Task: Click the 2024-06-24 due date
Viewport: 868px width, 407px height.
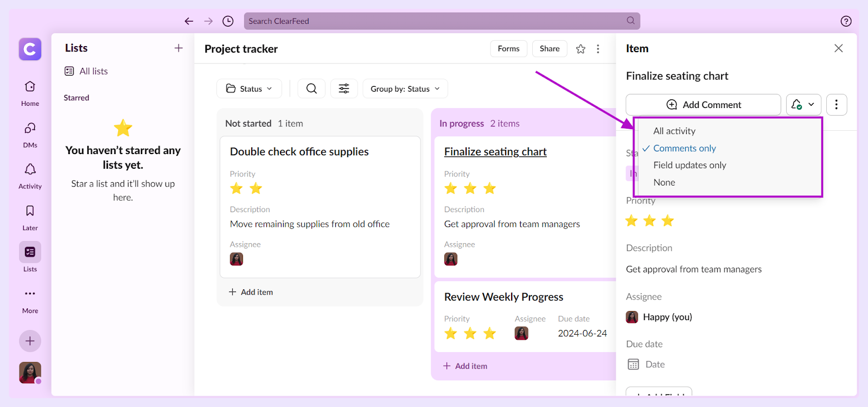Action: pyautogui.click(x=582, y=333)
